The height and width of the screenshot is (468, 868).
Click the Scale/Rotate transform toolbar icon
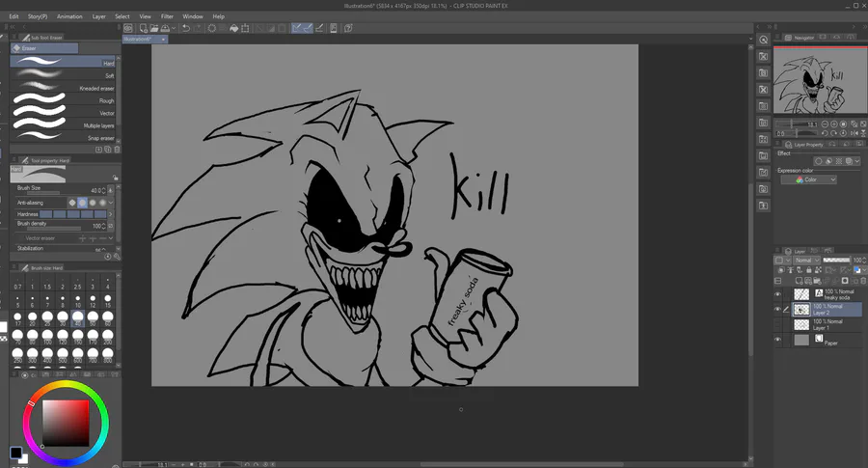pos(245,28)
